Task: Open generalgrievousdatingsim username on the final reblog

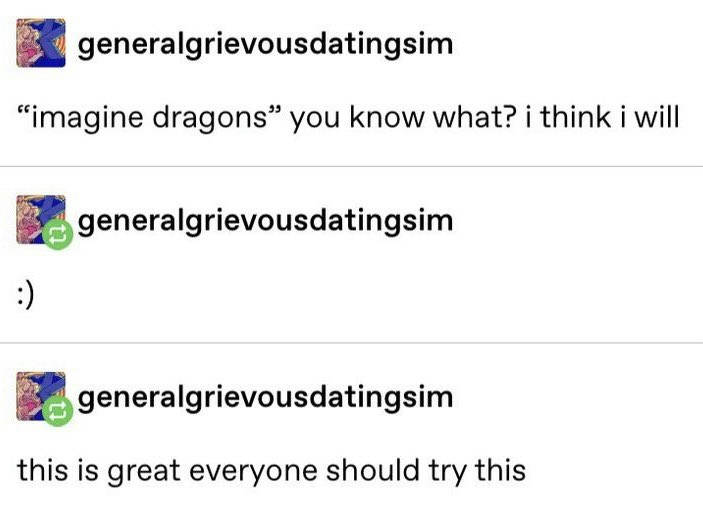Action: click(265, 399)
